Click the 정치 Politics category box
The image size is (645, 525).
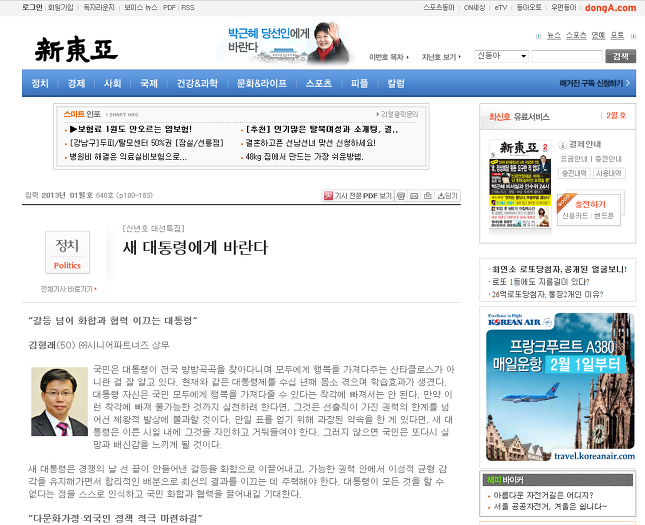(x=67, y=253)
